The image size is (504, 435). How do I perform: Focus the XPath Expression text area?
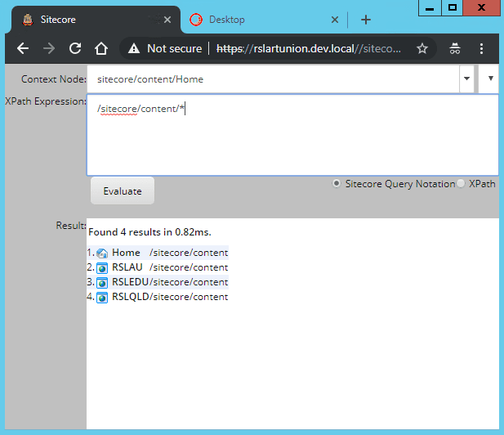click(292, 135)
